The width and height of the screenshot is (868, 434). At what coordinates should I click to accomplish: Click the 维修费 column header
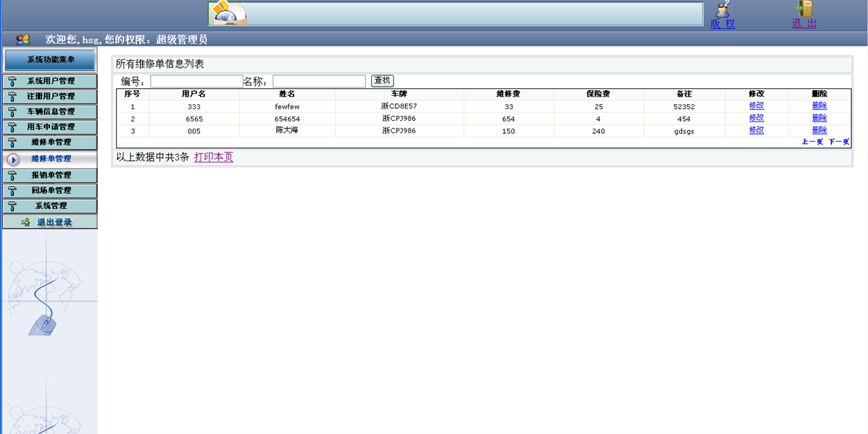[509, 94]
